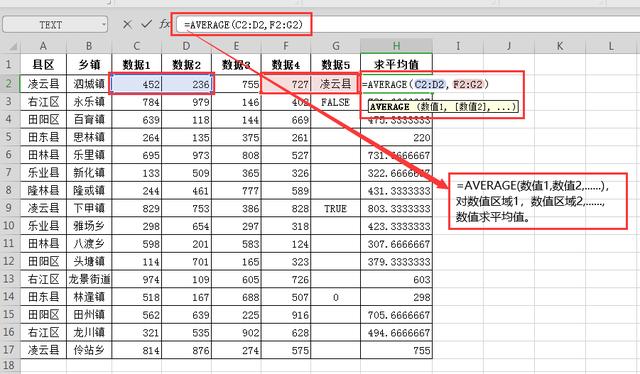
Task: Click cell F15 with value 916
Action: pos(286,315)
